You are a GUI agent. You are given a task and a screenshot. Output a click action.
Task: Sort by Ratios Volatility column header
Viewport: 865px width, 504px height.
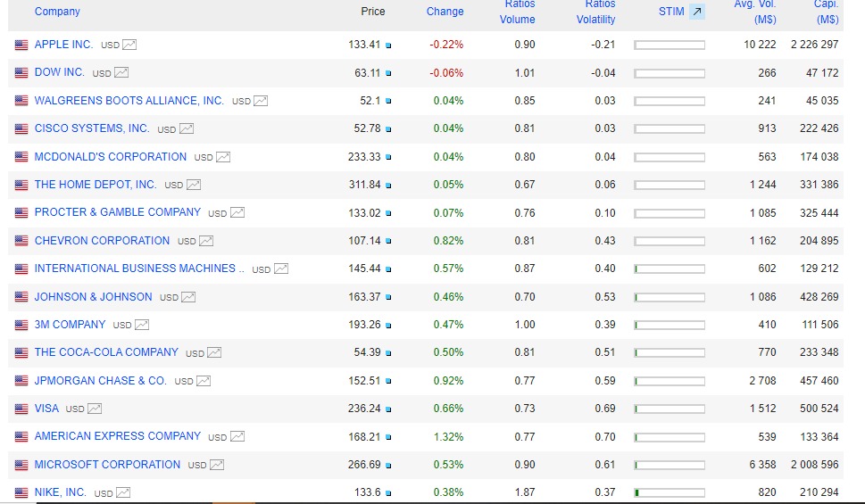point(595,11)
